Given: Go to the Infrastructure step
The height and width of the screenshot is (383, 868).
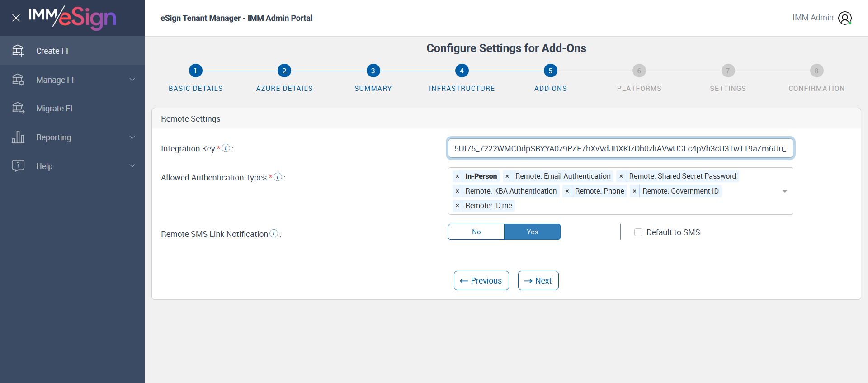Looking at the screenshot, I should point(462,71).
